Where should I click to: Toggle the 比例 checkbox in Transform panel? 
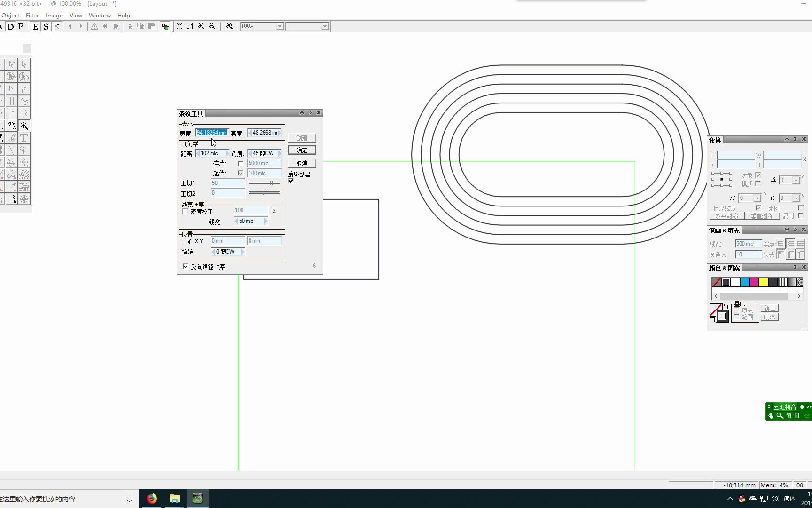pos(801,208)
